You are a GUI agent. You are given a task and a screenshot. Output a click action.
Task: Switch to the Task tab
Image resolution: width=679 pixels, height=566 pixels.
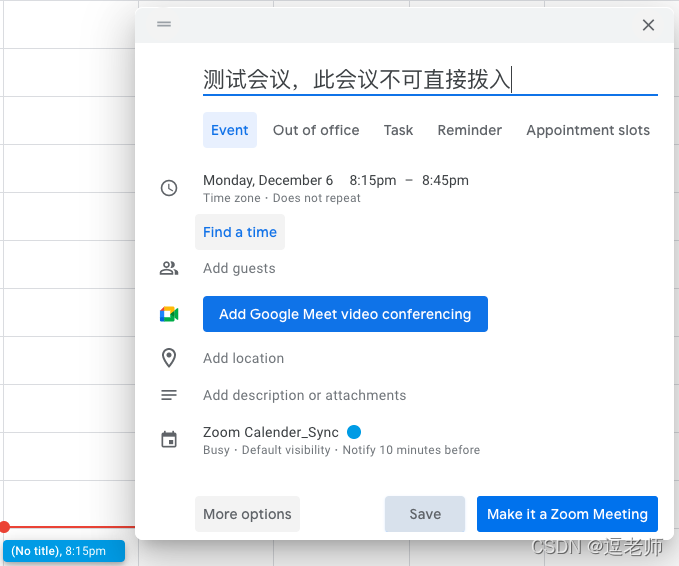click(x=398, y=130)
